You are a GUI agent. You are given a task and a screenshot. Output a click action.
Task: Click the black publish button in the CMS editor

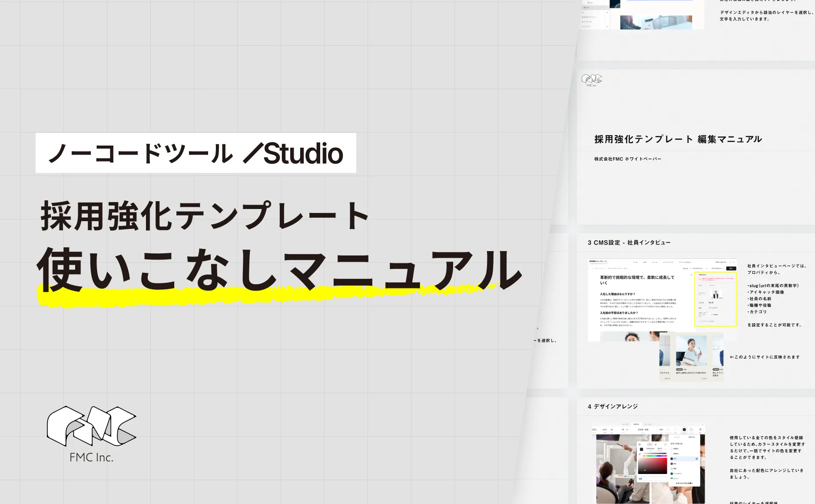(x=731, y=269)
